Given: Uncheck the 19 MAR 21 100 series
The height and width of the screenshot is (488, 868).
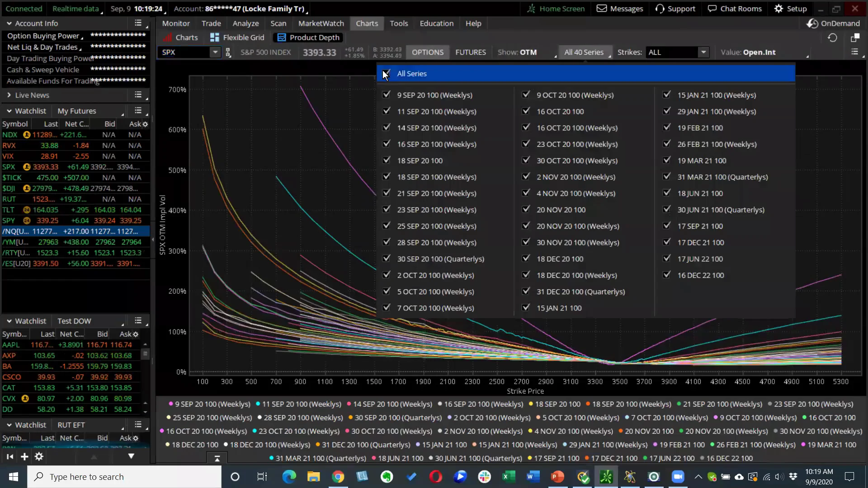Looking at the screenshot, I should [x=666, y=160].
